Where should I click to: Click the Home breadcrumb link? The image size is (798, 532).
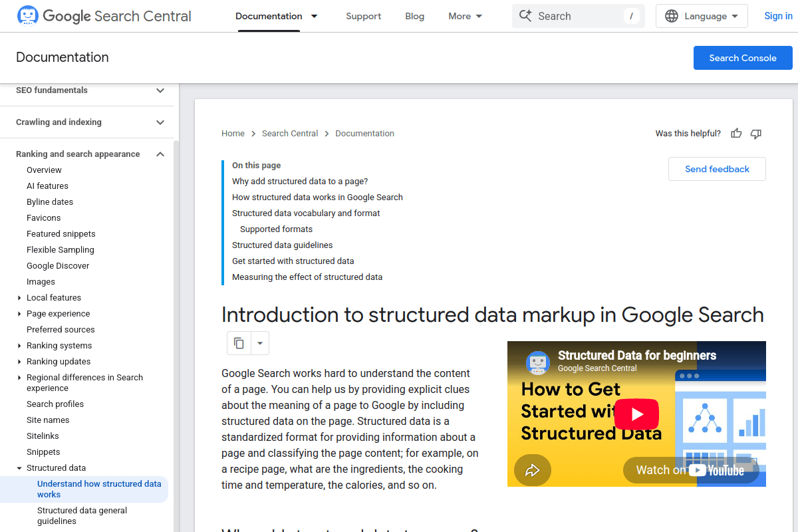click(x=233, y=134)
